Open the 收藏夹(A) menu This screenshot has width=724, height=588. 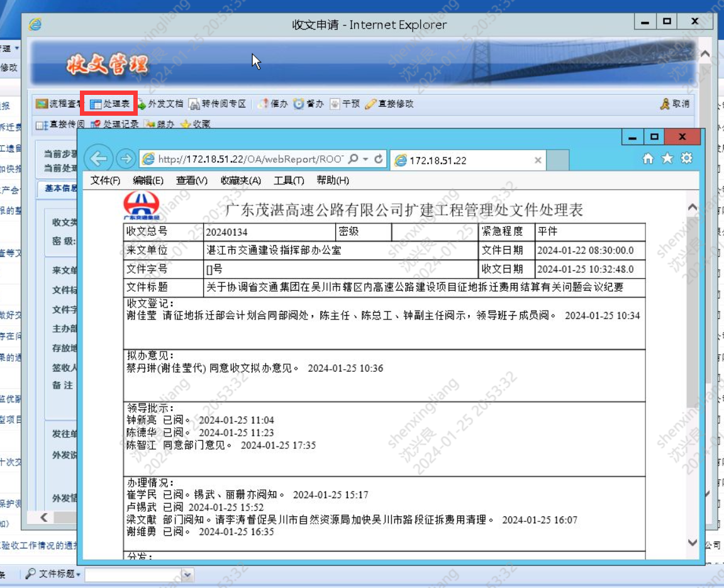pos(240,180)
